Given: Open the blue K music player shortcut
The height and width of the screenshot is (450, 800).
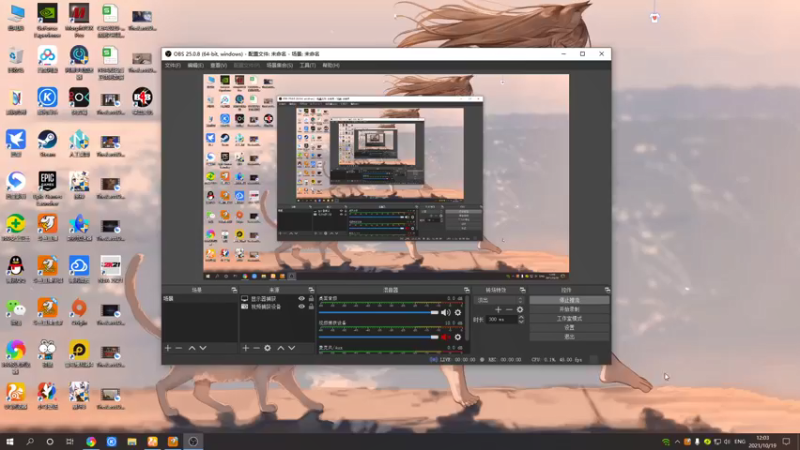Looking at the screenshot, I should pyautogui.click(x=47, y=101).
